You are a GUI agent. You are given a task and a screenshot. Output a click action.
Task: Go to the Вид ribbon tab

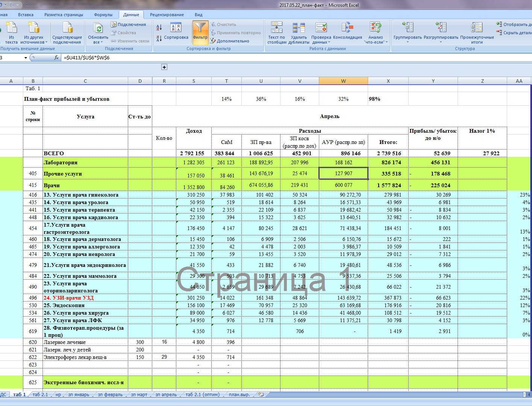tap(199, 15)
